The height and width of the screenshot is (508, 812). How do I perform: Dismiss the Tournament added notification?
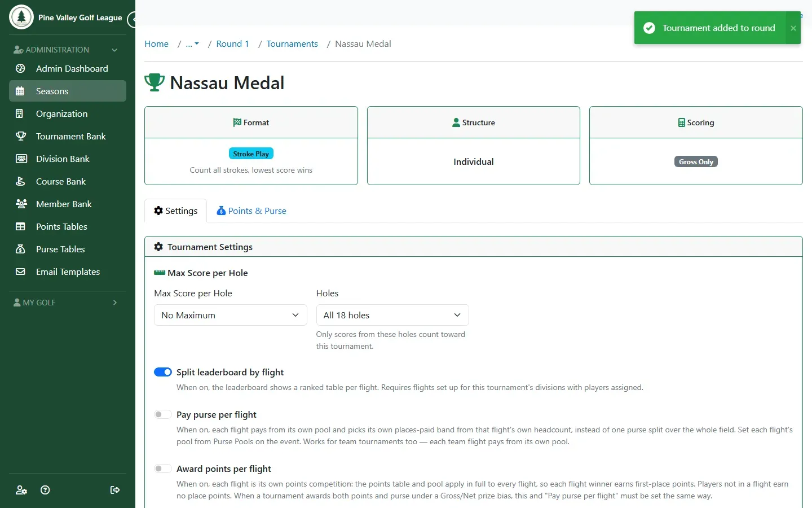click(x=793, y=28)
